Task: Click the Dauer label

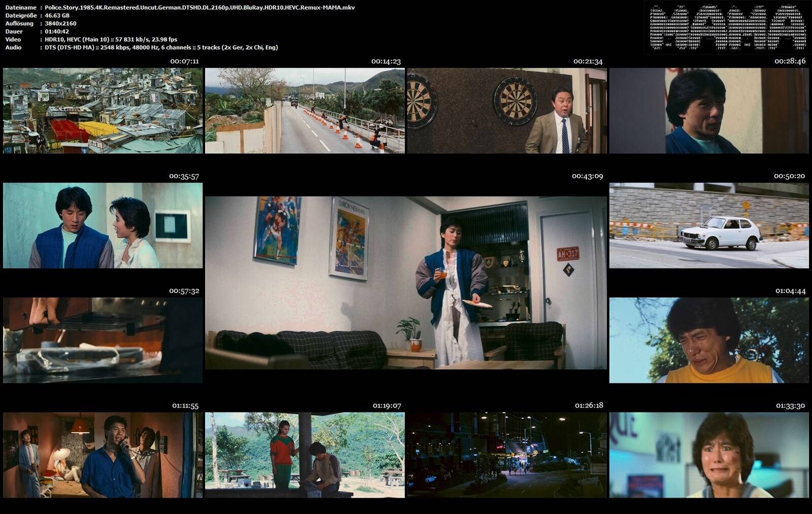Action: tap(14, 31)
